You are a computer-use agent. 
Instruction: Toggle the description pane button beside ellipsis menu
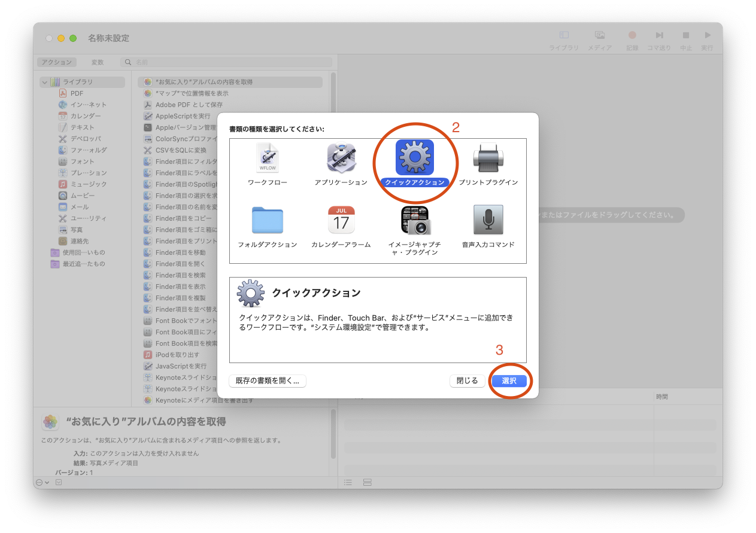[59, 482]
